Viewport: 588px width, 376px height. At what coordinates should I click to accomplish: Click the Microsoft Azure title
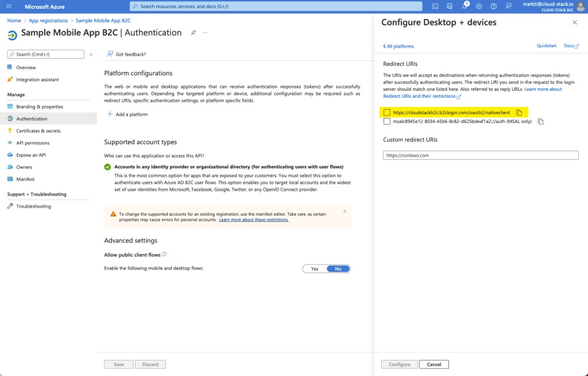[45, 7]
